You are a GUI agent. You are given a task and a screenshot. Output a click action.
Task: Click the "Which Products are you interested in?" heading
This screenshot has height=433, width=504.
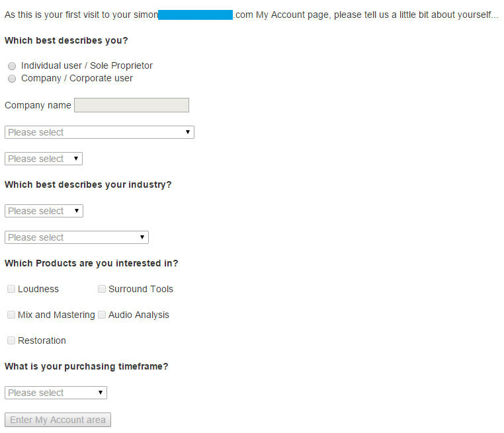91,263
